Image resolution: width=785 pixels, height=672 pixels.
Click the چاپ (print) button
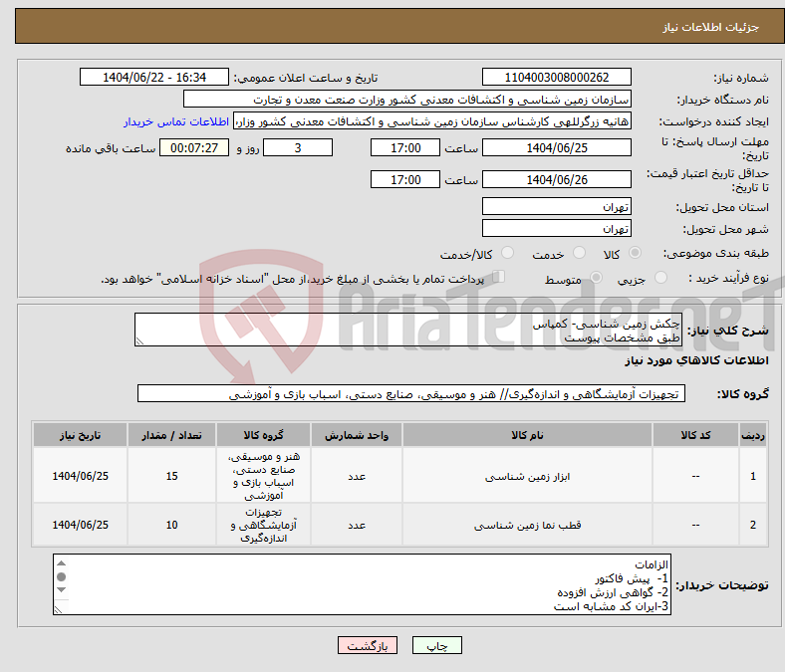pyautogui.click(x=436, y=645)
